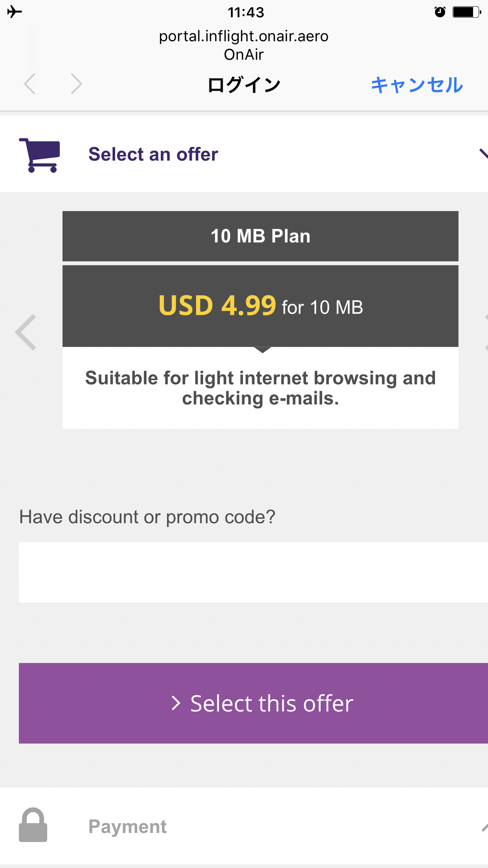Viewport: 488px width, 868px height.
Task: Tap the shopping cart icon
Action: coord(40,155)
